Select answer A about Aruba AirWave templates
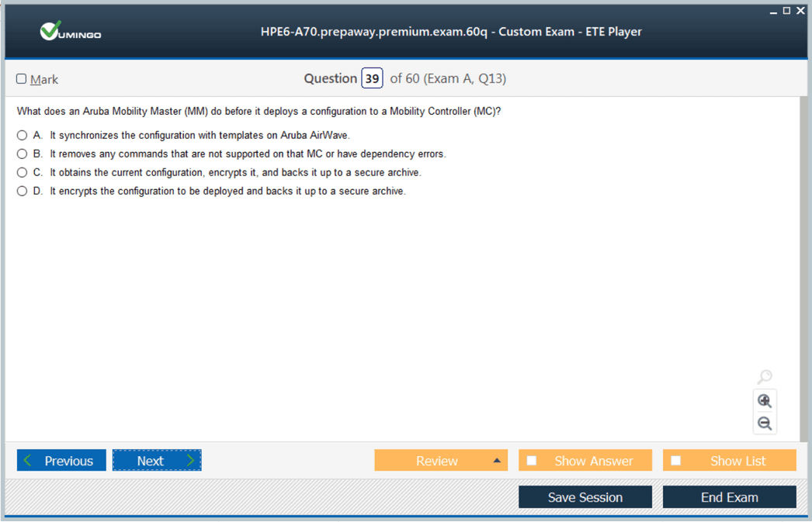 (x=23, y=135)
